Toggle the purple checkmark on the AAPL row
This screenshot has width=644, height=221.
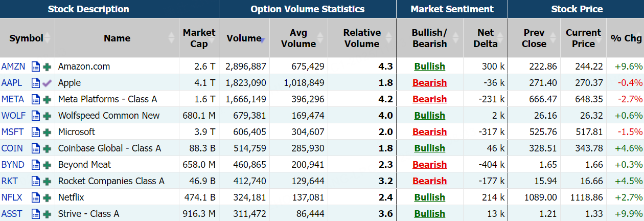pyautogui.click(x=47, y=83)
